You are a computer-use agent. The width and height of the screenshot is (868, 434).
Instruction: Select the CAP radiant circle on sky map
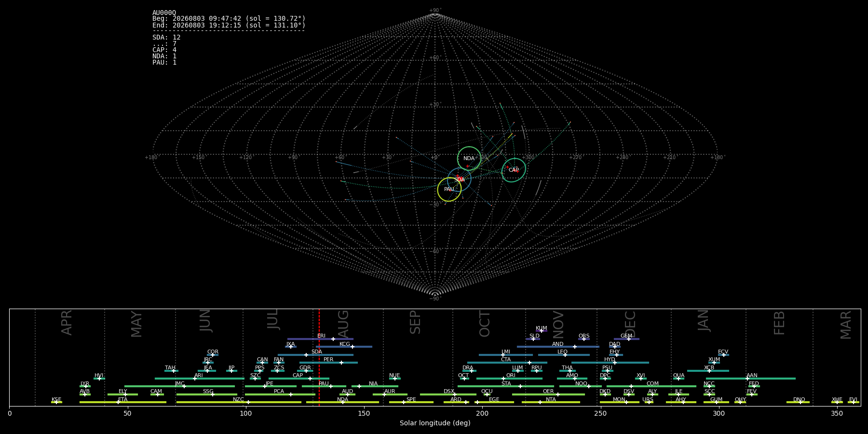click(x=514, y=170)
